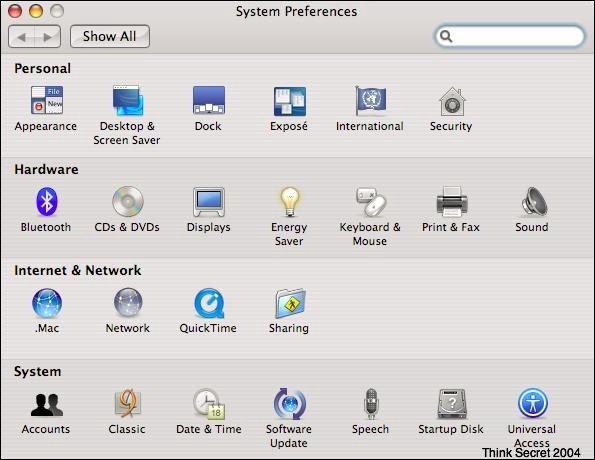Go forward with the right arrow button
This screenshot has width=595, height=460.
[x=48, y=36]
